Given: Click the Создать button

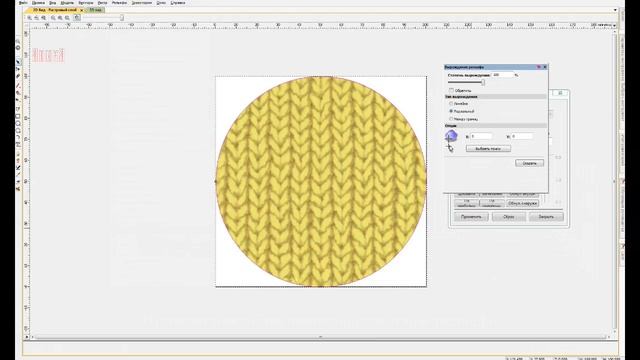Looking at the screenshot, I should click(529, 163).
